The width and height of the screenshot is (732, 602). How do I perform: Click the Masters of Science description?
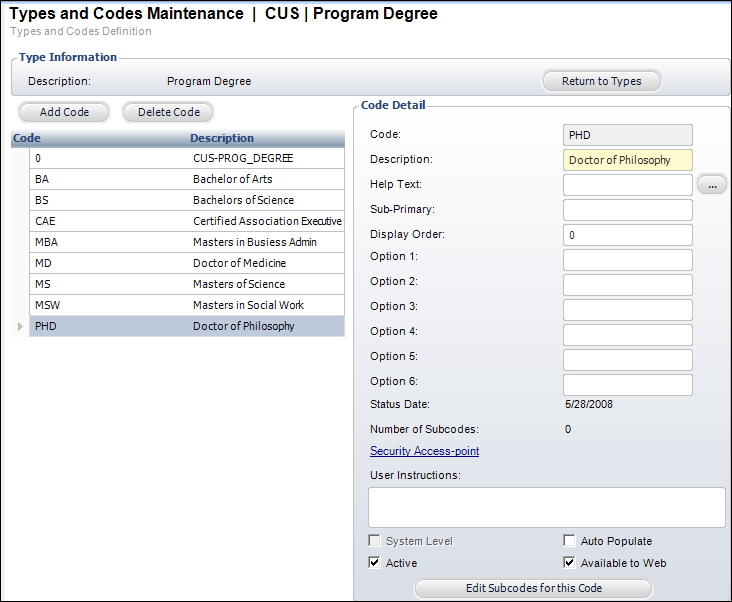pos(267,284)
